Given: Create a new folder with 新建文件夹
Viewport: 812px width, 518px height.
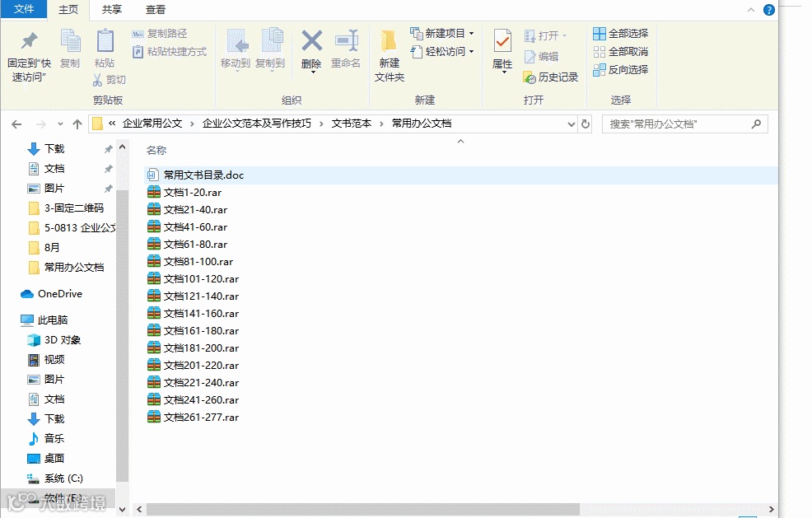Looking at the screenshot, I should click(390, 56).
